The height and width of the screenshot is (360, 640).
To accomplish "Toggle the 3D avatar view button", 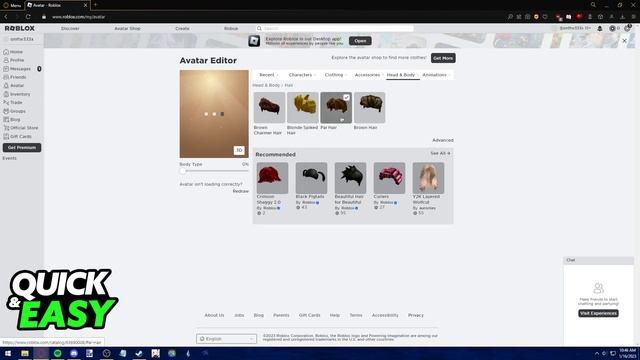I will coord(239,150).
